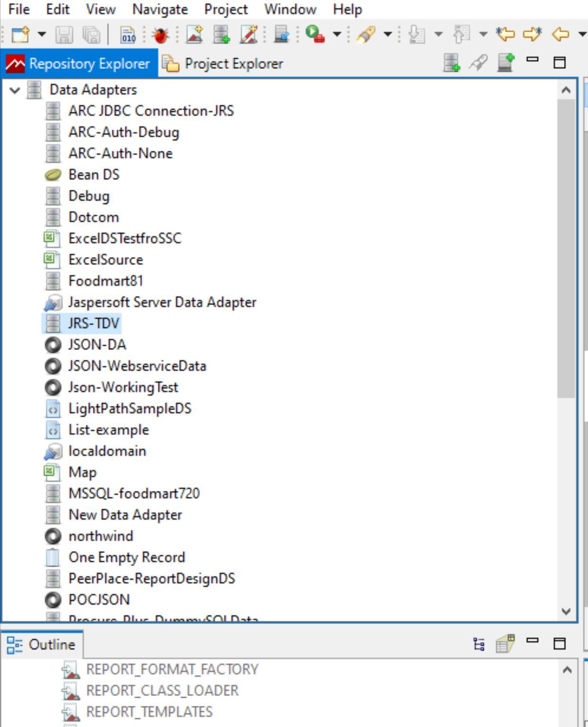Image resolution: width=588 pixels, height=727 pixels.
Task: Collapse the Data Adapters tree node
Action: pyautogui.click(x=15, y=90)
